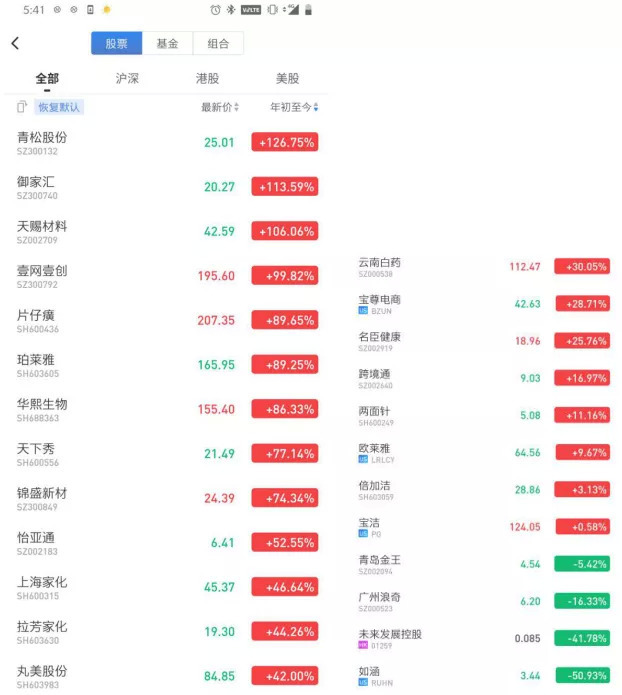
Task: Open the 宝洁 stock row
Action: coord(483,527)
